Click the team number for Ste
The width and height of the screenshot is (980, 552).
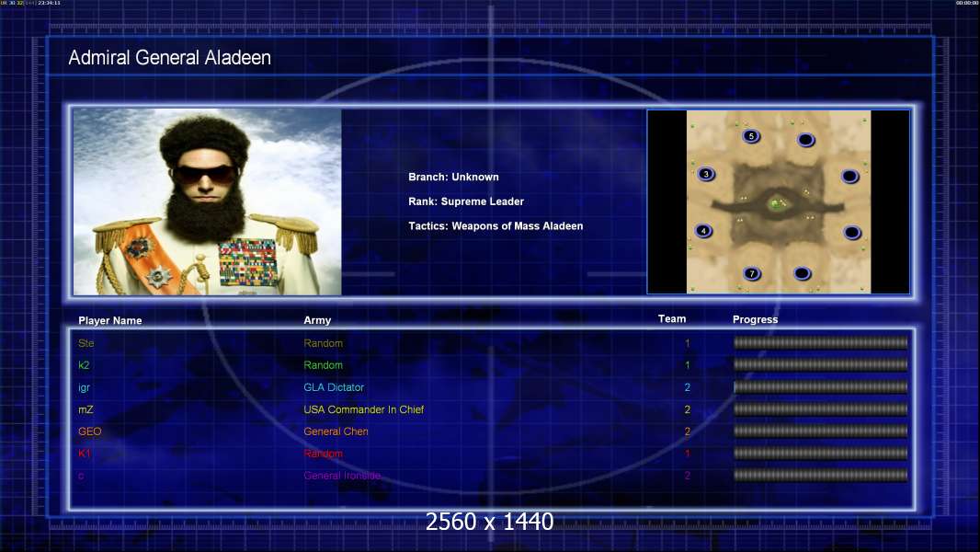(x=687, y=343)
